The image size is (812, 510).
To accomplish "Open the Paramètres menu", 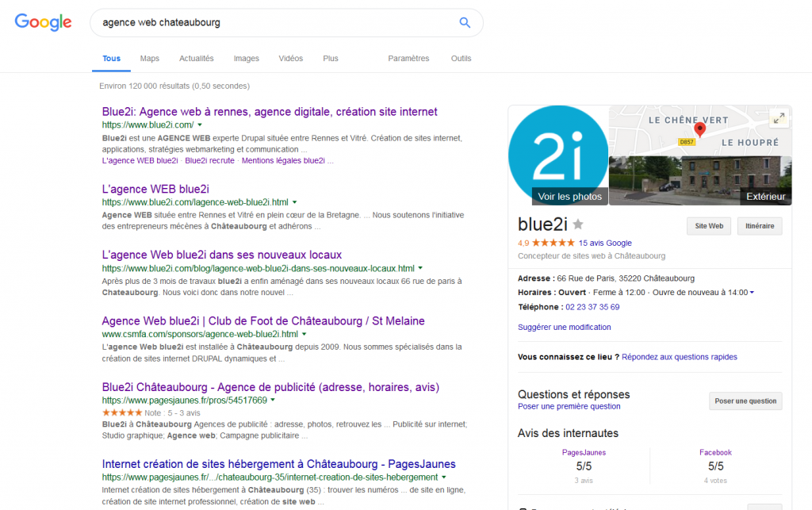I will pyautogui.click(x=408, y=58).
